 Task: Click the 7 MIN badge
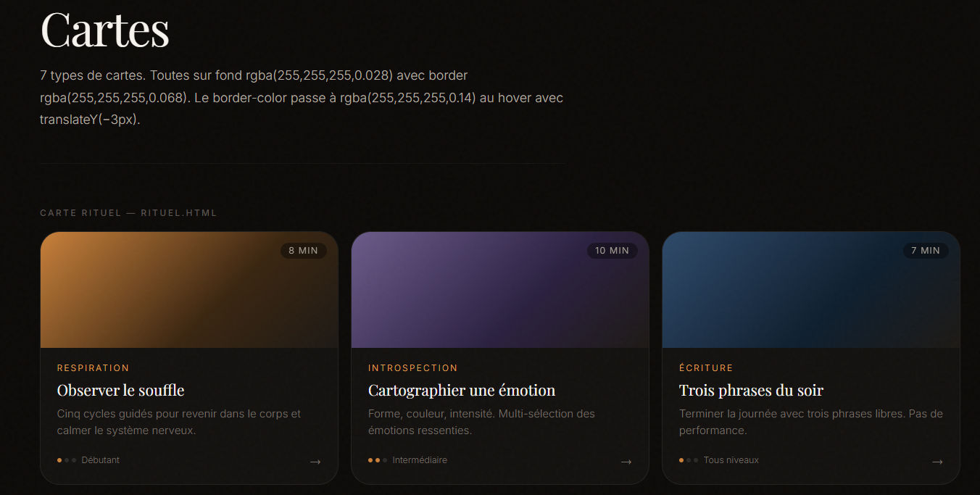(x=925, y=251)
